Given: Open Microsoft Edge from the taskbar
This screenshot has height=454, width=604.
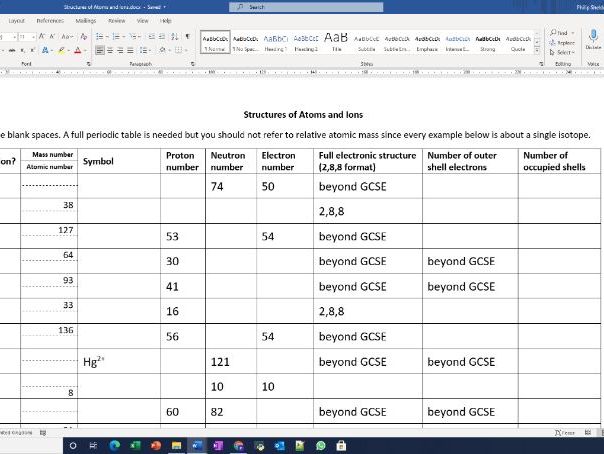Looking at the screenshot, I should point(114,446).
